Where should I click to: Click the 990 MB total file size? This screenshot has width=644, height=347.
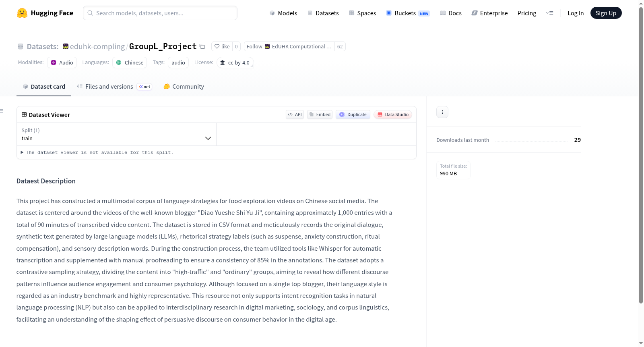click(448, 174)
